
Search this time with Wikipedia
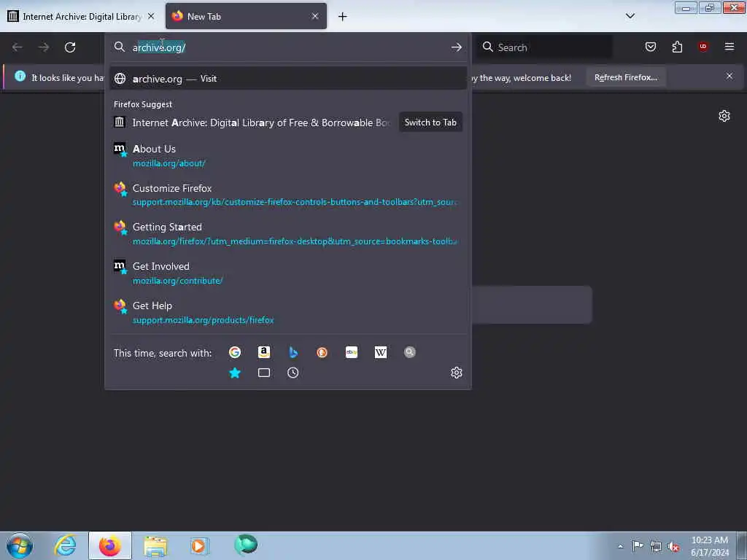(381, 352)
